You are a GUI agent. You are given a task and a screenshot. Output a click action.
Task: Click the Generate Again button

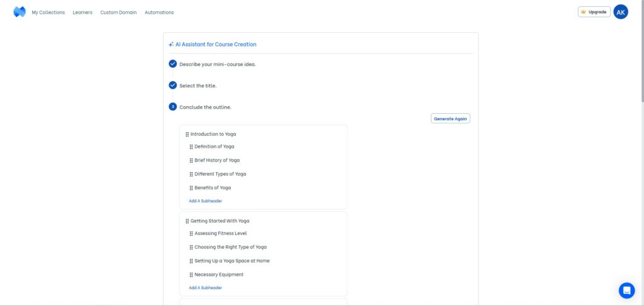tap(450, 119)
